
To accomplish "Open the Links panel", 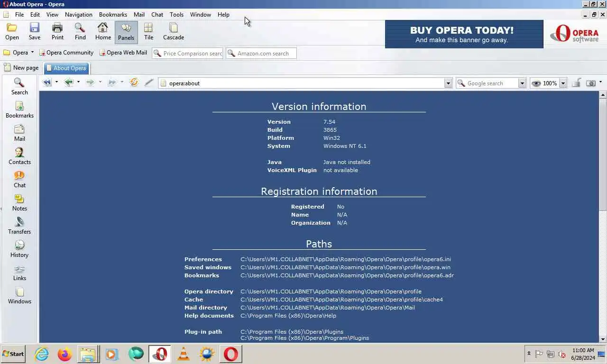I will [x=19, y=273].
